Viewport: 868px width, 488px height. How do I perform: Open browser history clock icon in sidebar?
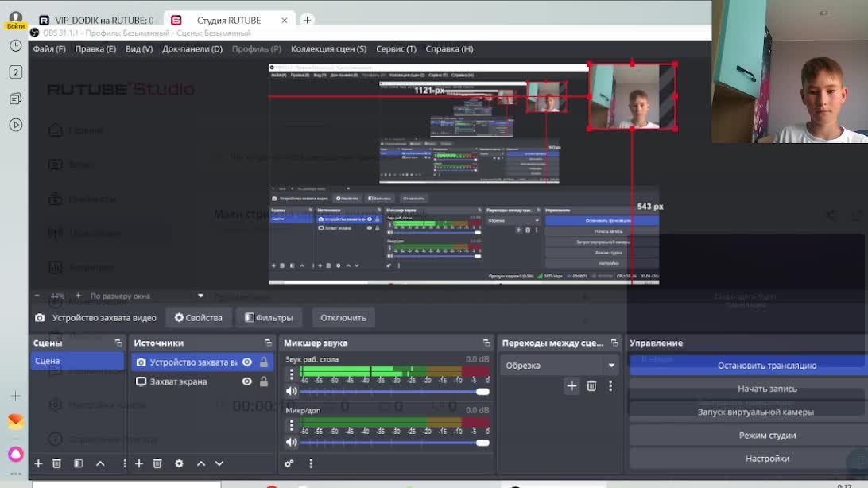click(16, 45)
